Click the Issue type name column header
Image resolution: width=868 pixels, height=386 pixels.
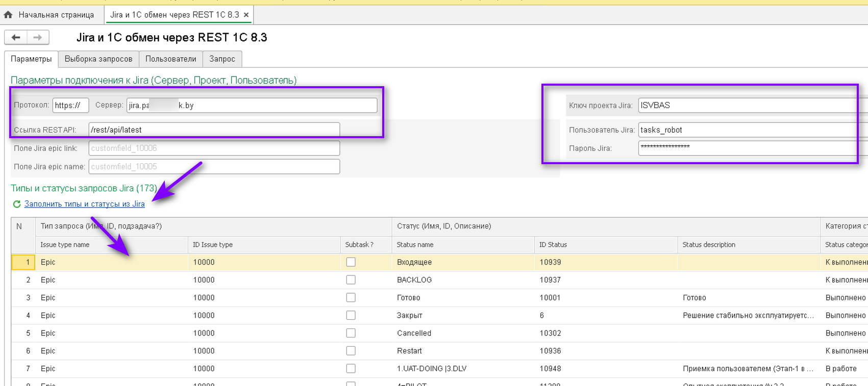[x=112, y=245]
